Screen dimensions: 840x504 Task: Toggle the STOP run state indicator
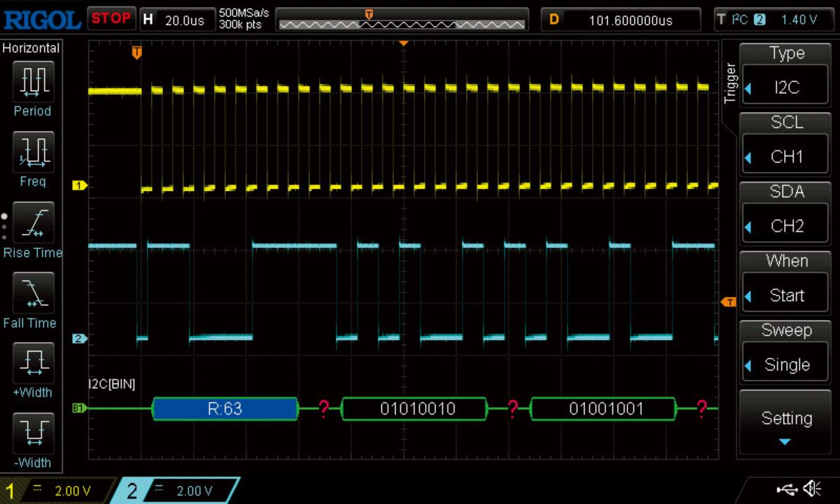tap(111, 19)
